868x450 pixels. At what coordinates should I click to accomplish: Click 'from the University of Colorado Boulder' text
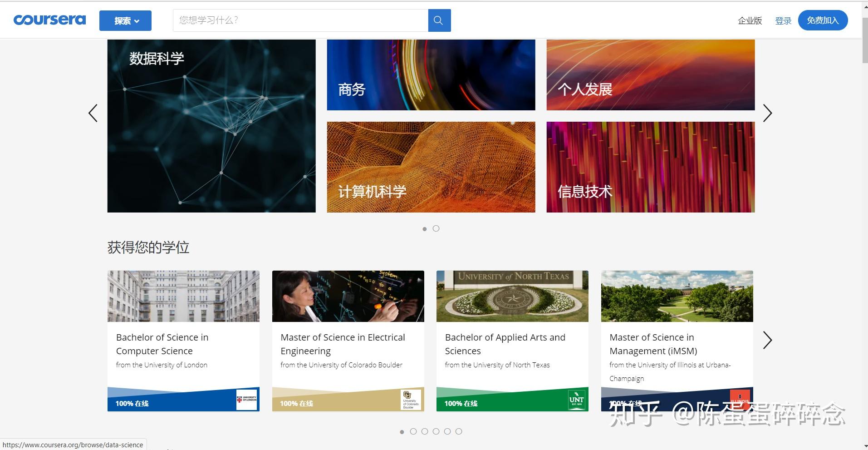(341, 365)
